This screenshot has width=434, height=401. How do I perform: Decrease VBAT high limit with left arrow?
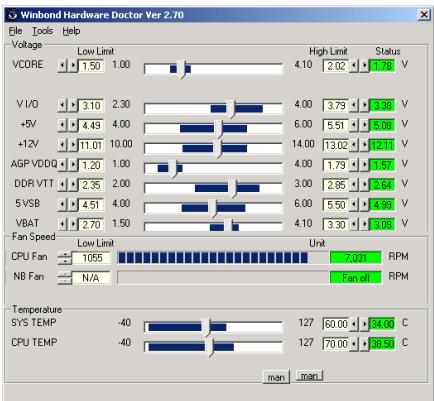pos(354,224)
